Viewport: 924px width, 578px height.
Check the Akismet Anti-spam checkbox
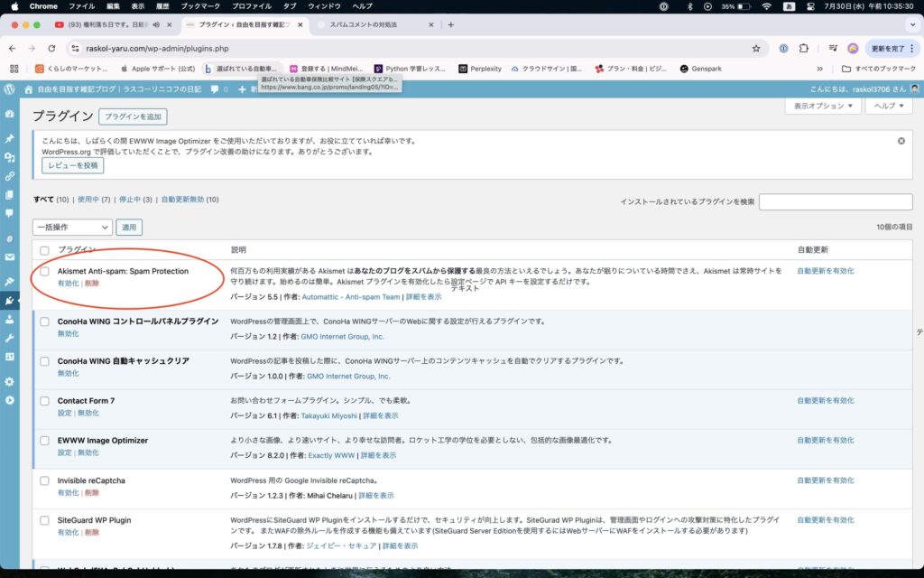[45, 271]
